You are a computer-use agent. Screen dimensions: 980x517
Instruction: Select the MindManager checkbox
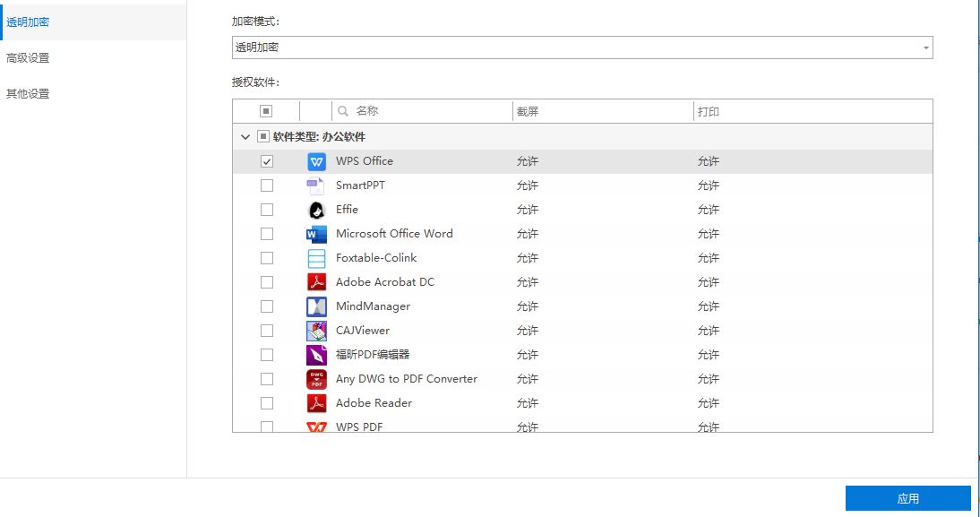[x=267, y=306]
